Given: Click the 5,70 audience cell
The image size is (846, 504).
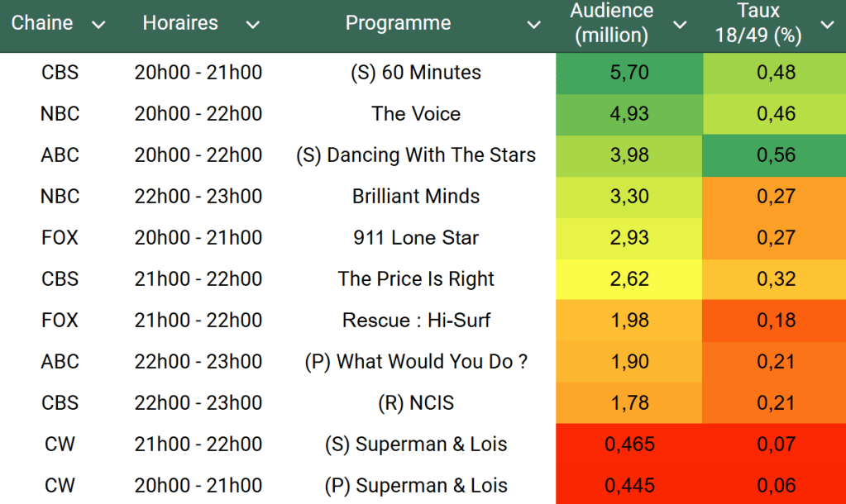Looking at the screenshot, I should (629, 73).
